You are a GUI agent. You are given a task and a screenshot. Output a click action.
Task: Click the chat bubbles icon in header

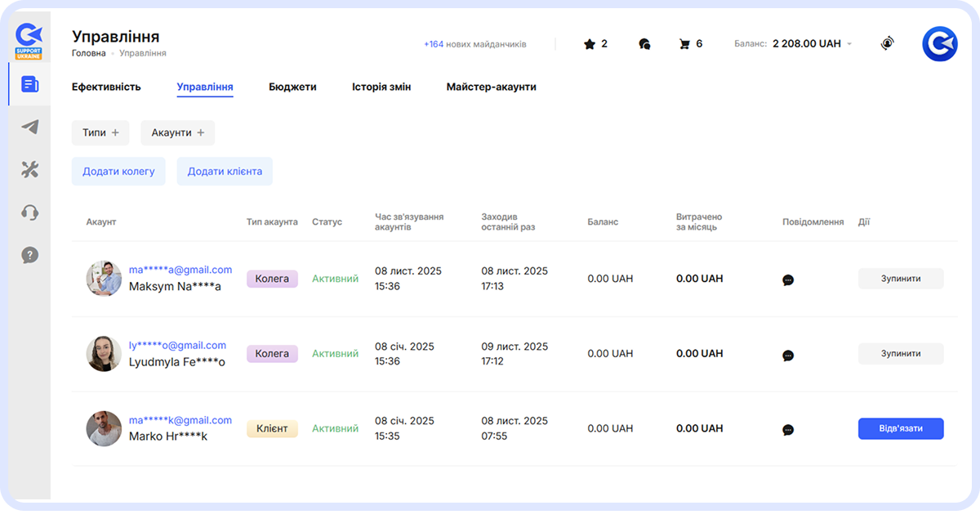click(644, 44)
